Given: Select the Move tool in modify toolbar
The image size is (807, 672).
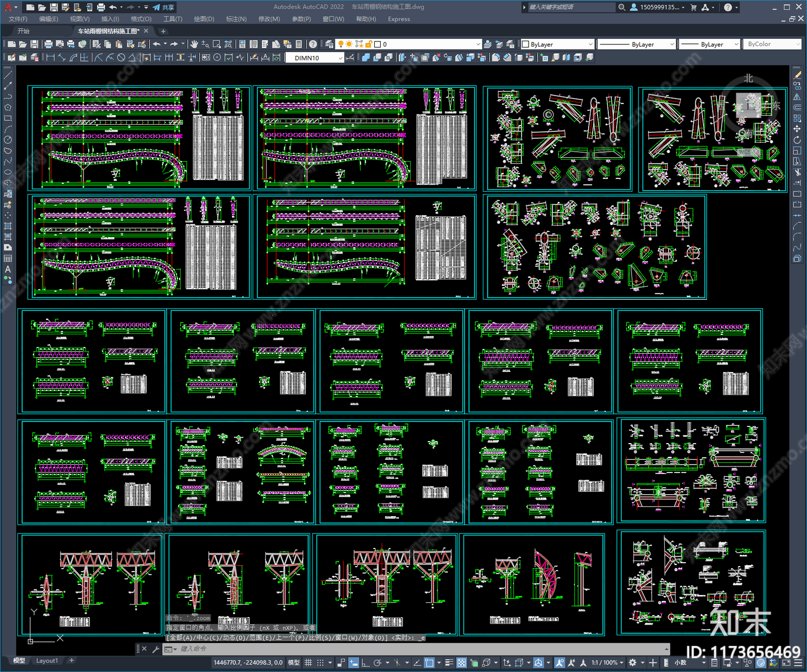Looking at the screenshot, I should tap(797, 129).
